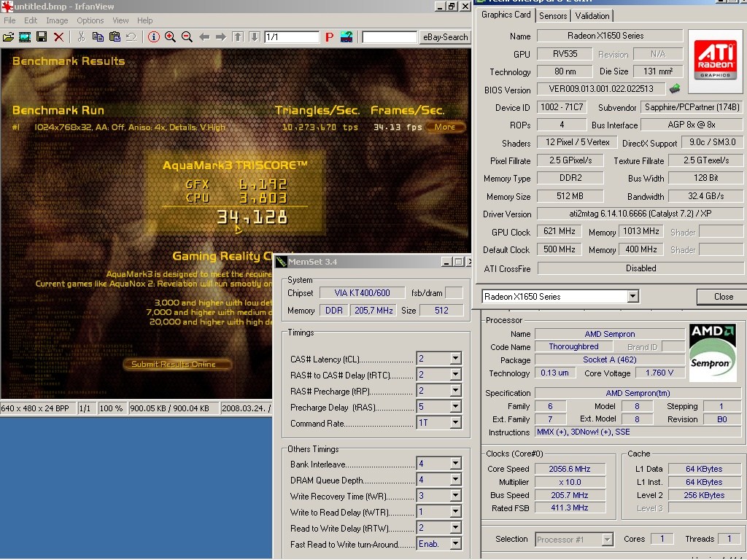747x560 pixels.
Task: Click the fsb/dram field in MemSet
Action: [454, 293]
